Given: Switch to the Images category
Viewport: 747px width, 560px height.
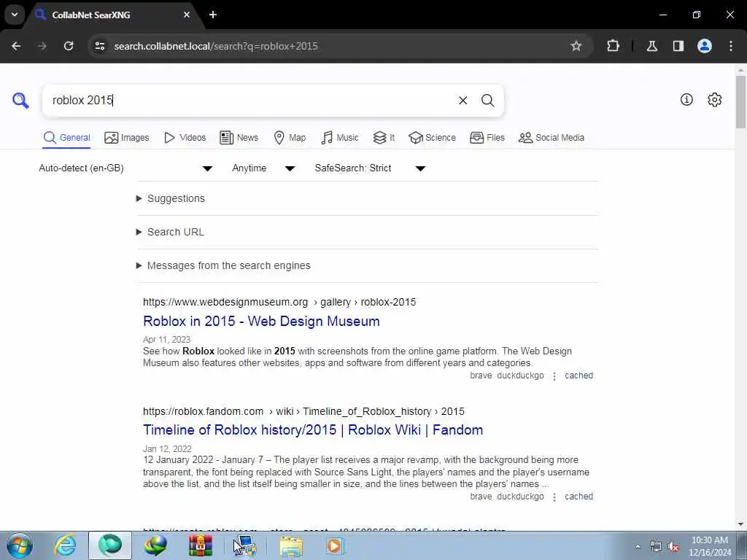Looking at the screenshot, I should click(127, 138).
